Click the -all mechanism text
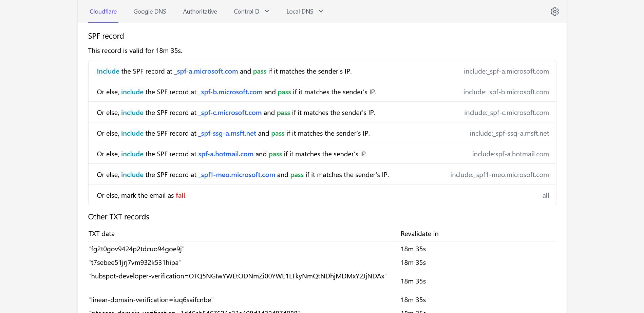Viewport: 644px width, 313px height. point(544,195)
